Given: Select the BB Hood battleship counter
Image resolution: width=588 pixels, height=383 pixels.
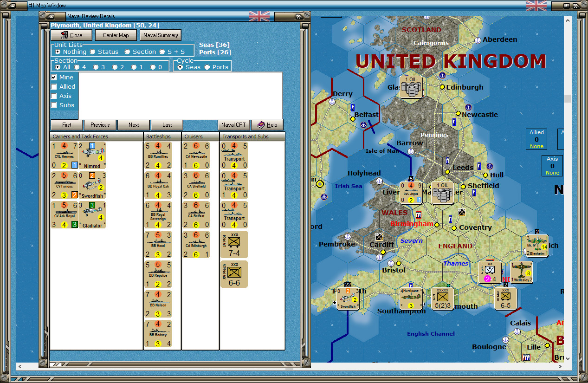Looking at the screenshot, I should (x=158, y=244).
